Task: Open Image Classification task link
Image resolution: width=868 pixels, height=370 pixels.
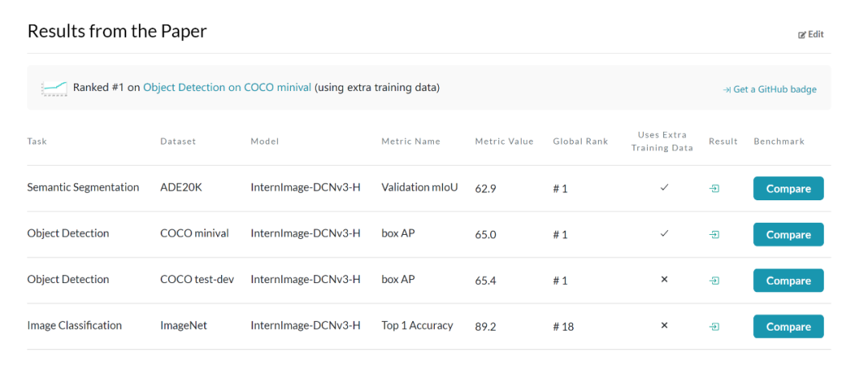Action: click(x=75, y=326)
